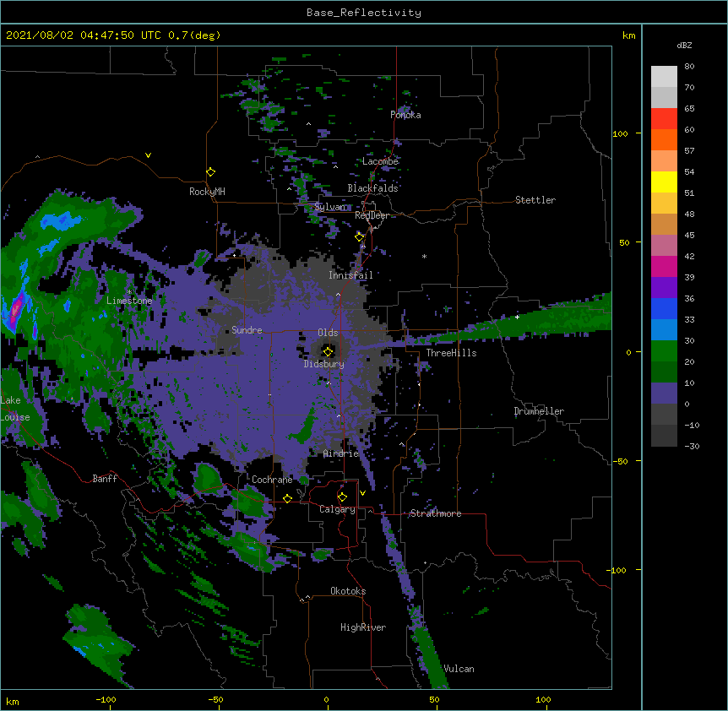
Task: Click the Sundre town label
Action: [247, 330]
